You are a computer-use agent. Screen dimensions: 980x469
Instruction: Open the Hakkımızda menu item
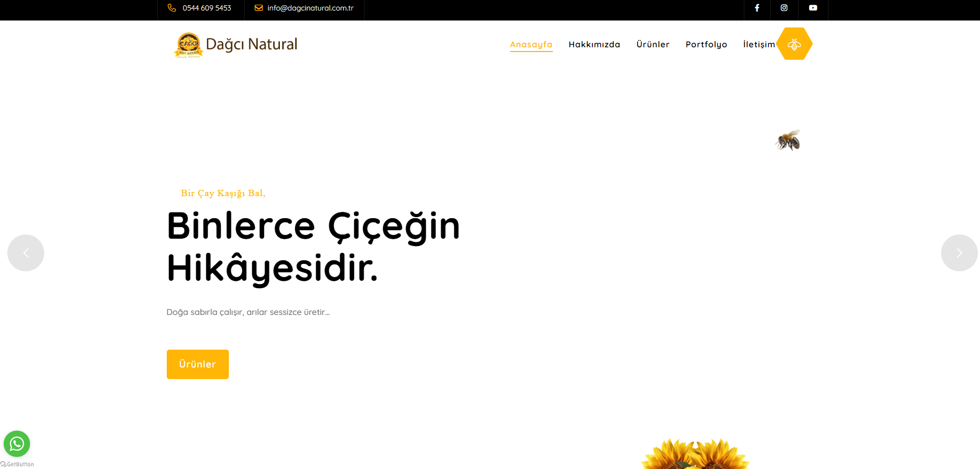[x=594, y=45]
